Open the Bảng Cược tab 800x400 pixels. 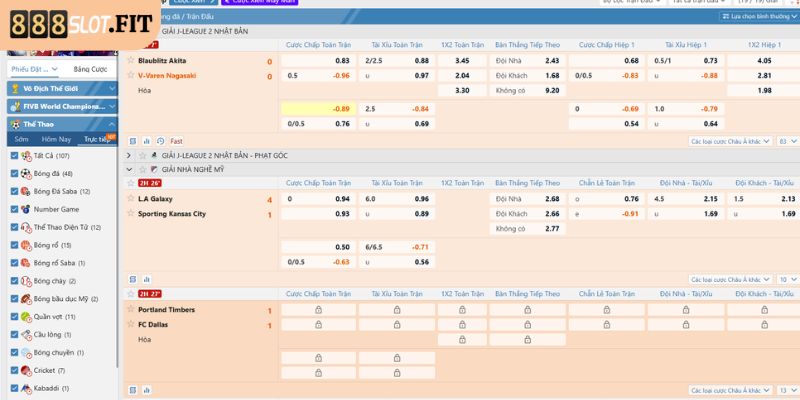90,69
